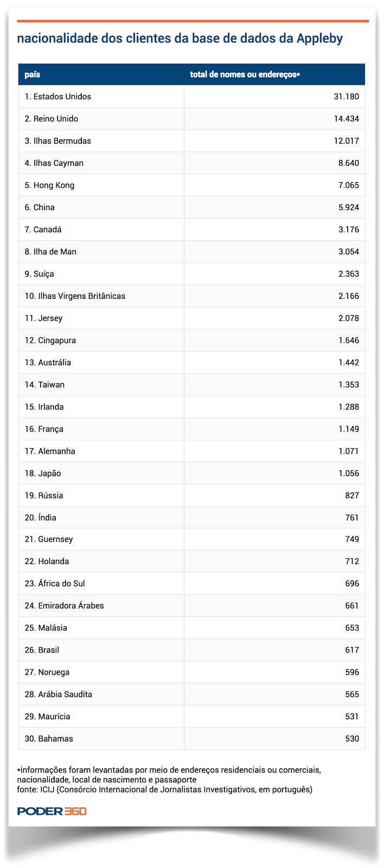Image resolution: width=385 pixels, height=868 pixels.
Task: Click the Poder360 logo
Action: pyautogui.click(x=52, y=811)
